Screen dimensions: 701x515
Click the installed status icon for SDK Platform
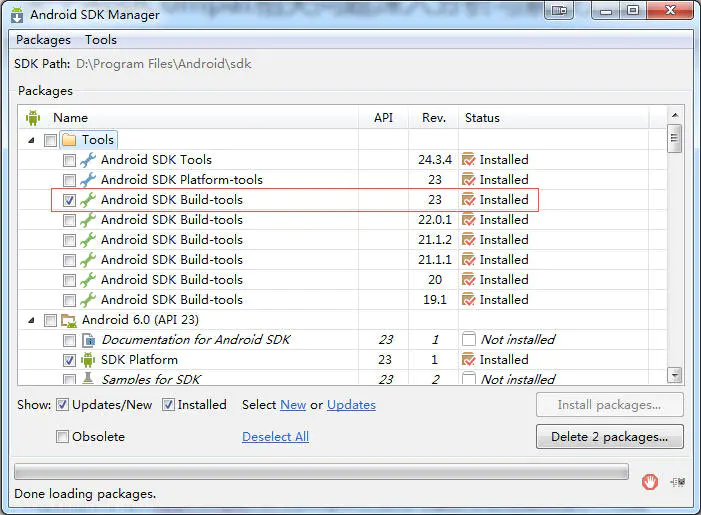(x=469, y=359)
